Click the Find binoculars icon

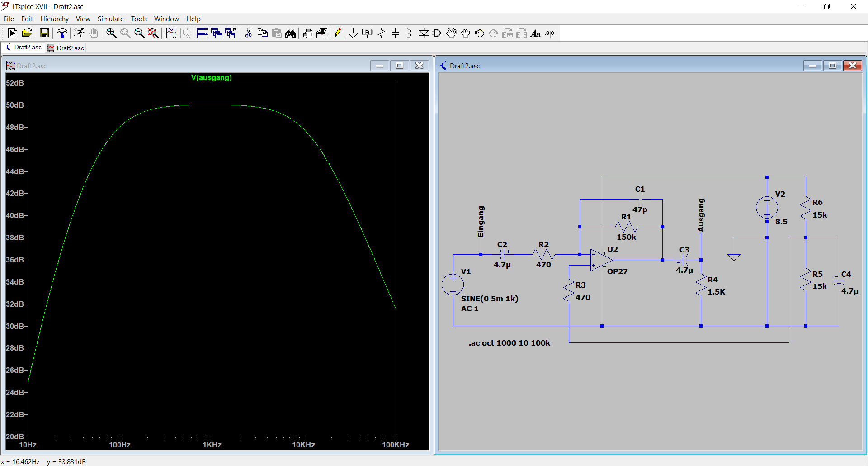(290, 33)
